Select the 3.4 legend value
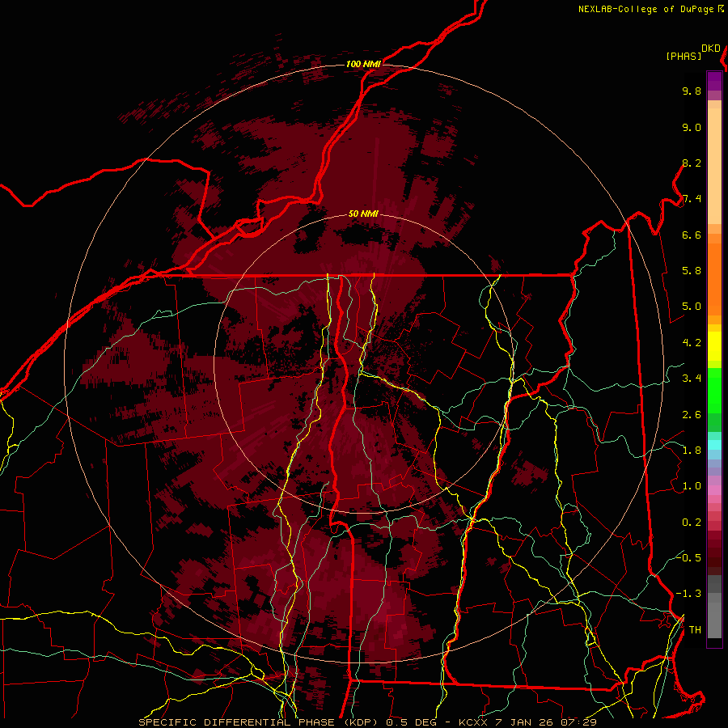The height and width of the screenshot is (728, 728). pos(692,379)
